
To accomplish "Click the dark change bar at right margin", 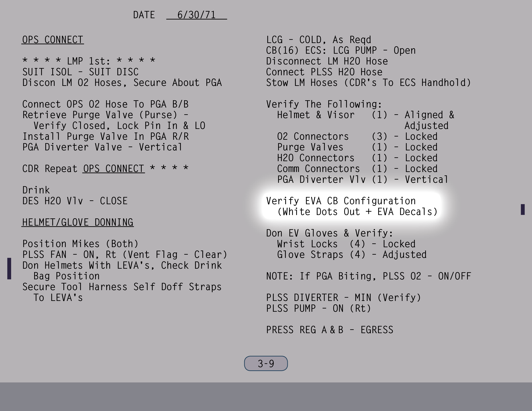I will [x=522, y=209].
